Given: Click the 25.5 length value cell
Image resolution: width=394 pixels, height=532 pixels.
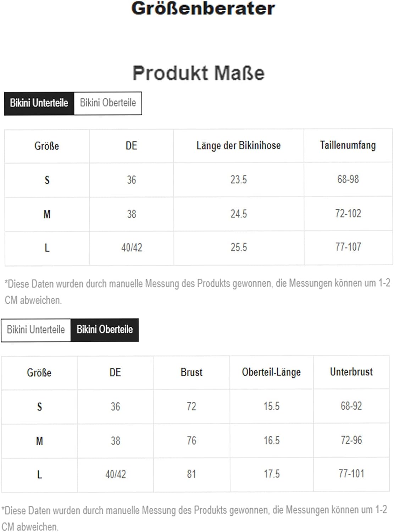Looking at the screenshot, I should point(239,248).
